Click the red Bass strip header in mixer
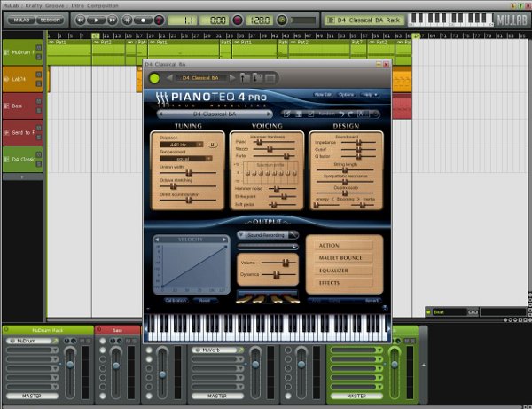This screenshot has width=532, height=409. point(117,330)
